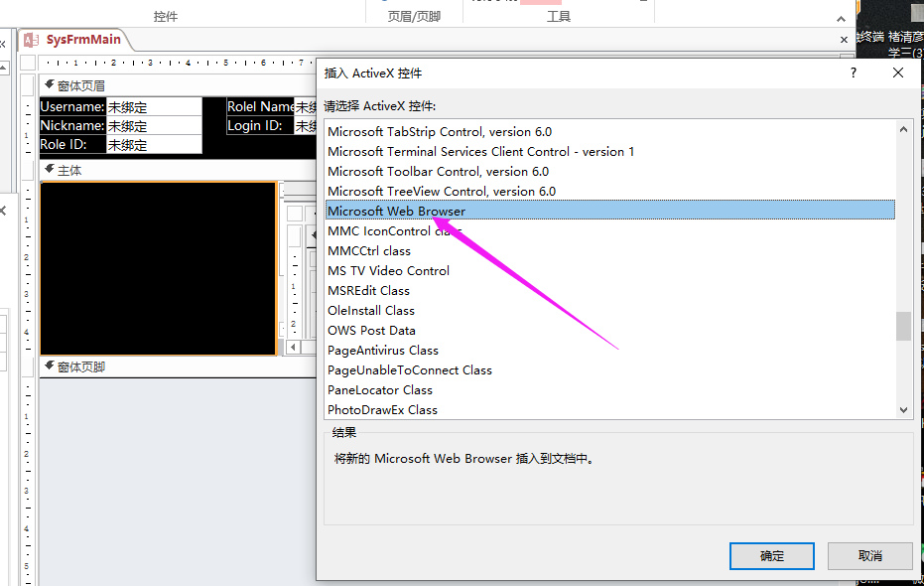This screenshot has height=586, width=924.
Task: Select the Username: label
Action: (72, 106)
